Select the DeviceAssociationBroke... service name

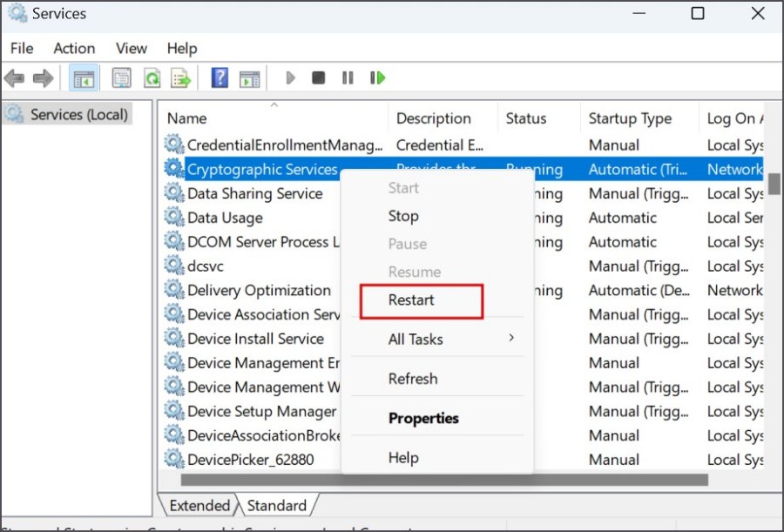(x=263, y=435)
